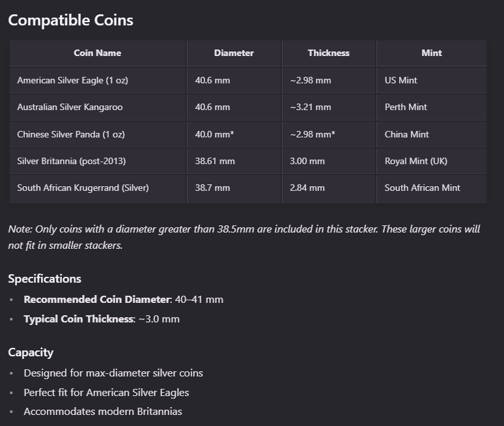Click the 38.61 mm diameter cell

(x=215, y=161)
